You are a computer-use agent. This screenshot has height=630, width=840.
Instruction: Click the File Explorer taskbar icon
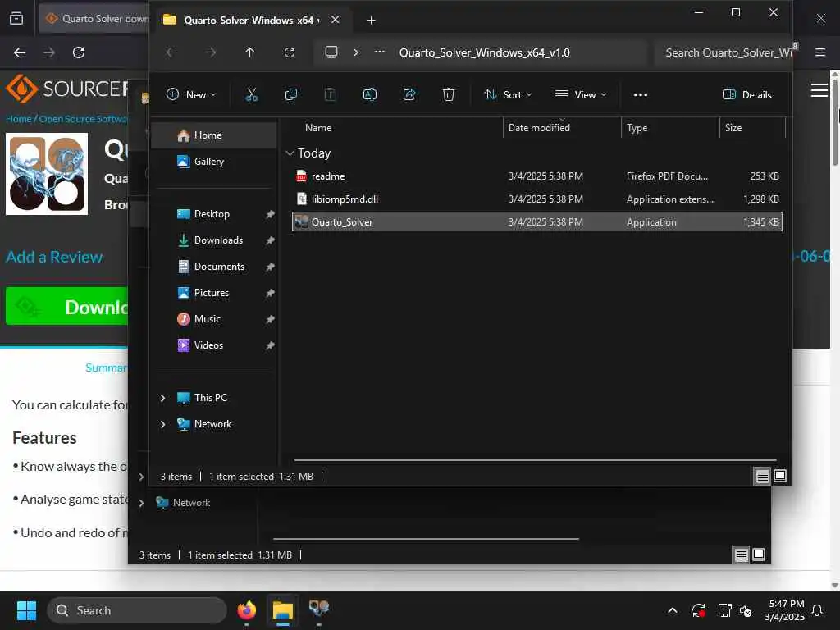point(283,610)
